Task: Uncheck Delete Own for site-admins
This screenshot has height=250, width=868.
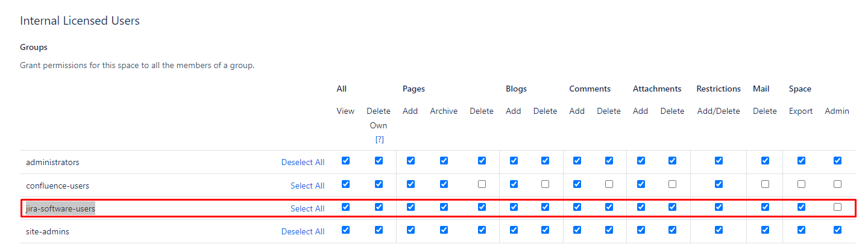Action: coord(379,230)
